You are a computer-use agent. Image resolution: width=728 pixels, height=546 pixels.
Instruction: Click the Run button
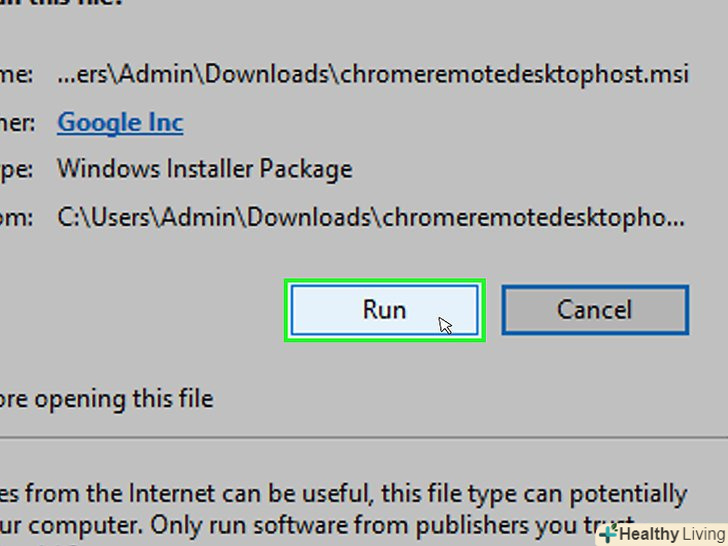[x=385, y=310]
